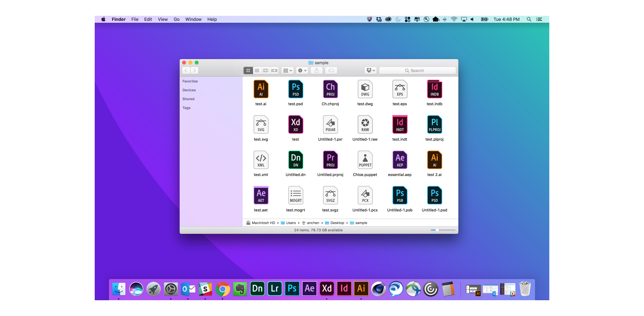Select the test.plproj Prelude project

coord(434,125)
